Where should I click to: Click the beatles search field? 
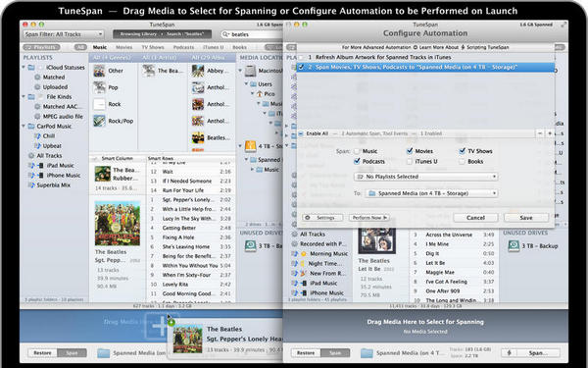point(252,34)
